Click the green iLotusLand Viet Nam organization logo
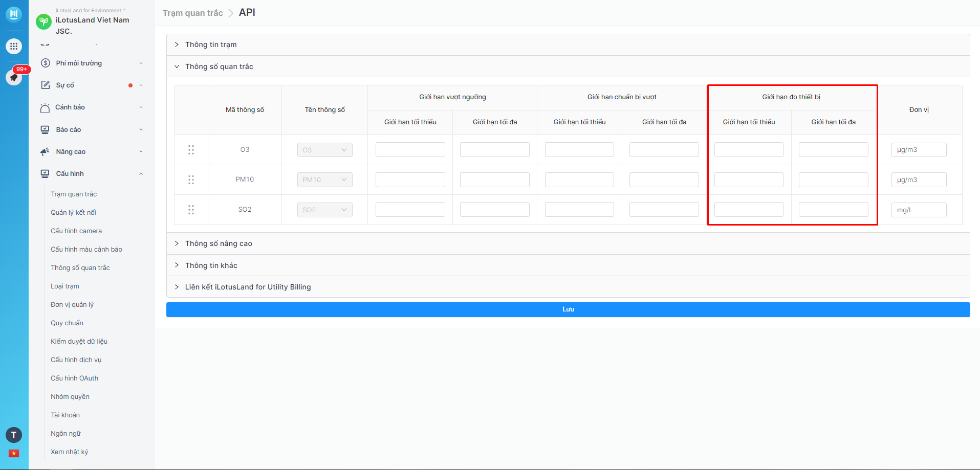 (43, 21)
